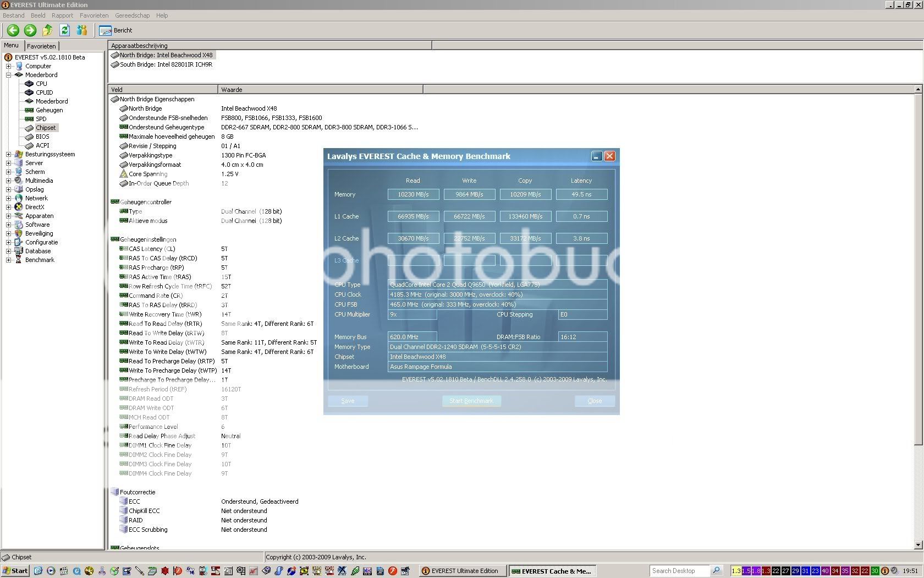924x578 pixels.
Task: Open the Gereedschap menu
Action: [x=132, y=15]
